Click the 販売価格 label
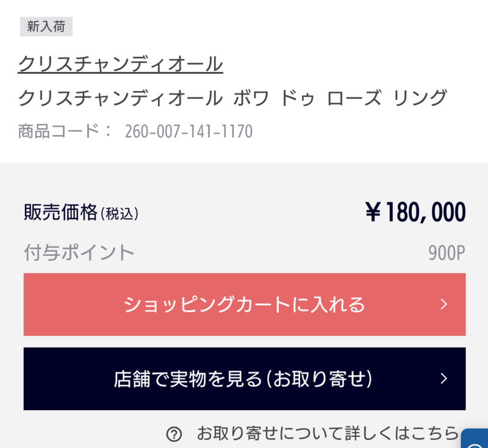Screen dimensions: 488x448 click(x=60, y=212)
